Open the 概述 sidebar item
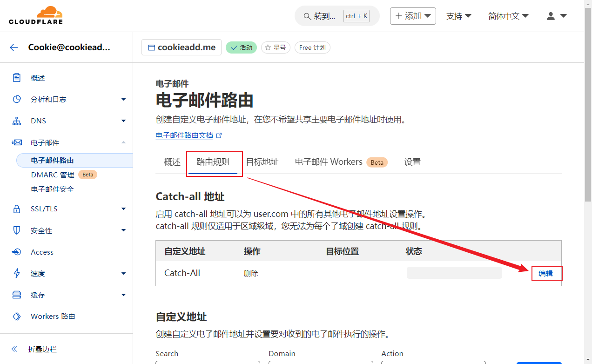Viewport: 592px width, 364px height. tap(38, 78)
